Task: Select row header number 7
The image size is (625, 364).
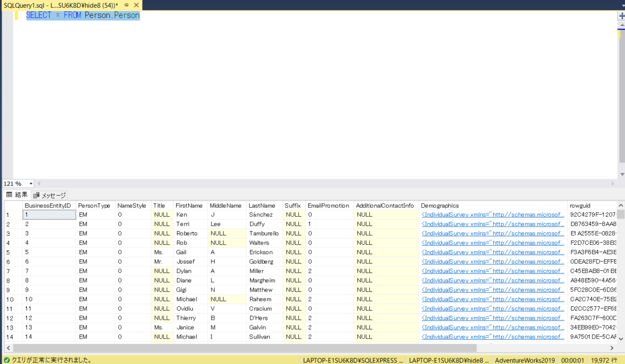Action: click(13, 271)
